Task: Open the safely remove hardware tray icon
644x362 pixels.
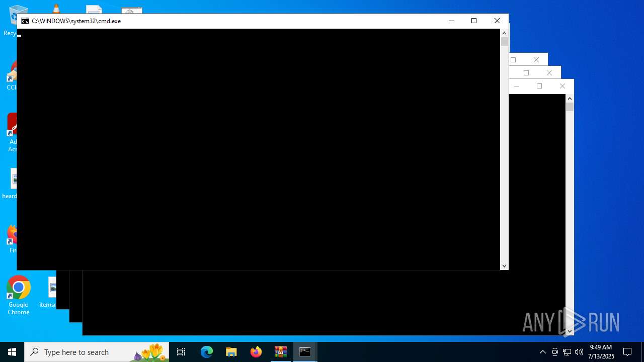Action: tap(555, 352)
